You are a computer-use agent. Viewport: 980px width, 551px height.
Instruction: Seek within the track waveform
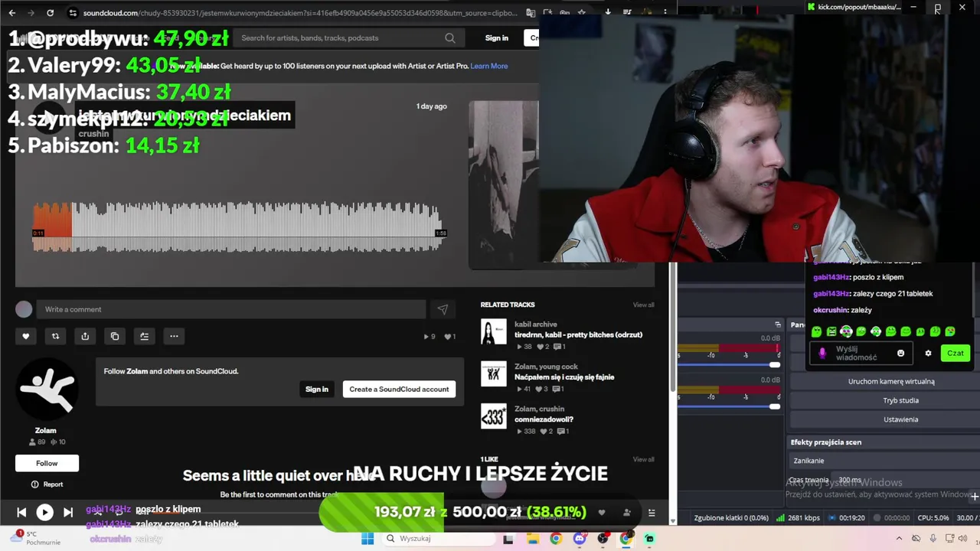point(237,227)
